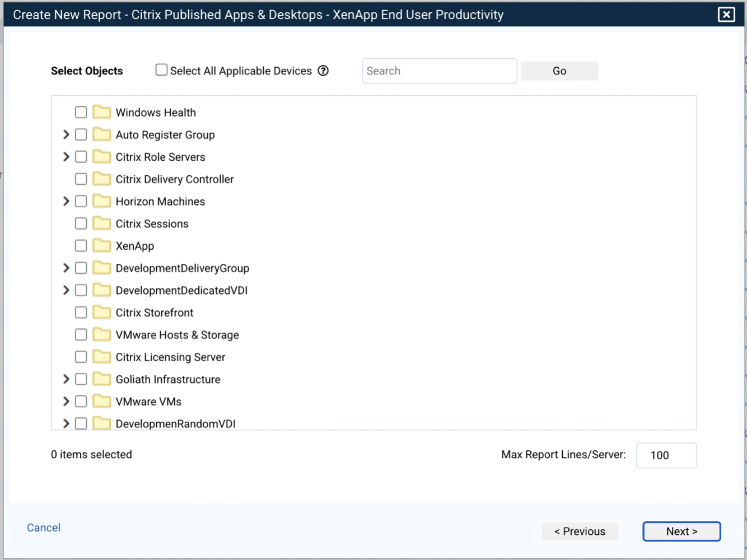Click the Citrix Licensing Server folder icon
The image size is (747, 560).
click(x=101, y=357)
